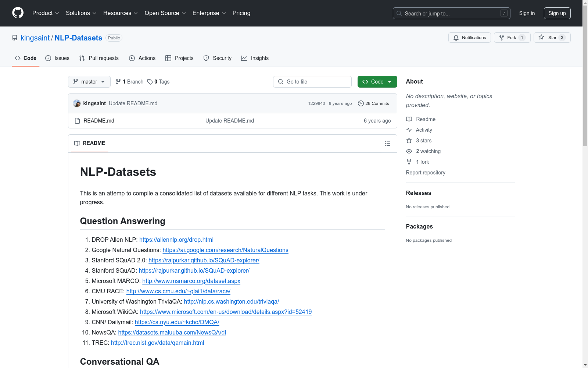Click Sign in

coord(527,13)
